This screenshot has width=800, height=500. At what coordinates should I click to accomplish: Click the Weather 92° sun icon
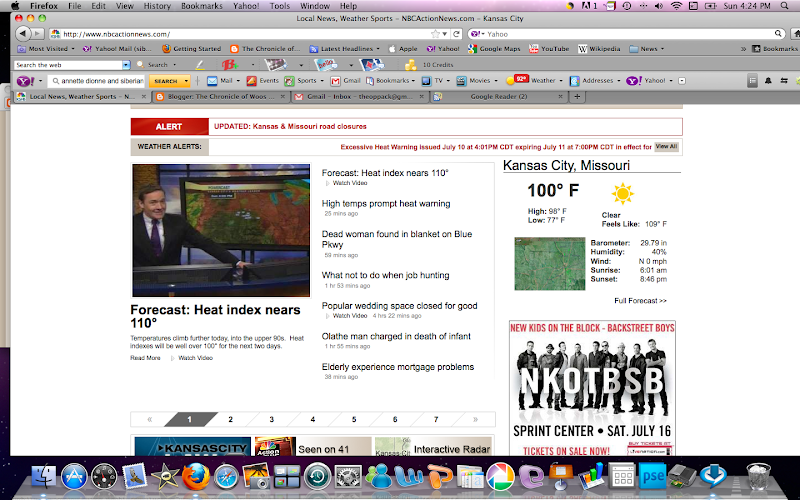coord(517,80)
